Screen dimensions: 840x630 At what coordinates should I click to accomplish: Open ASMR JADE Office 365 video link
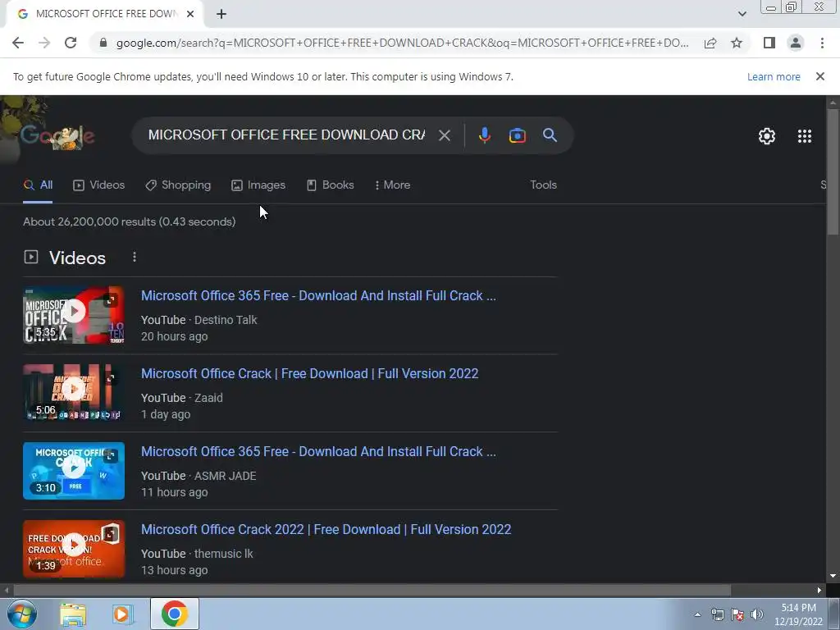(318, 452)
